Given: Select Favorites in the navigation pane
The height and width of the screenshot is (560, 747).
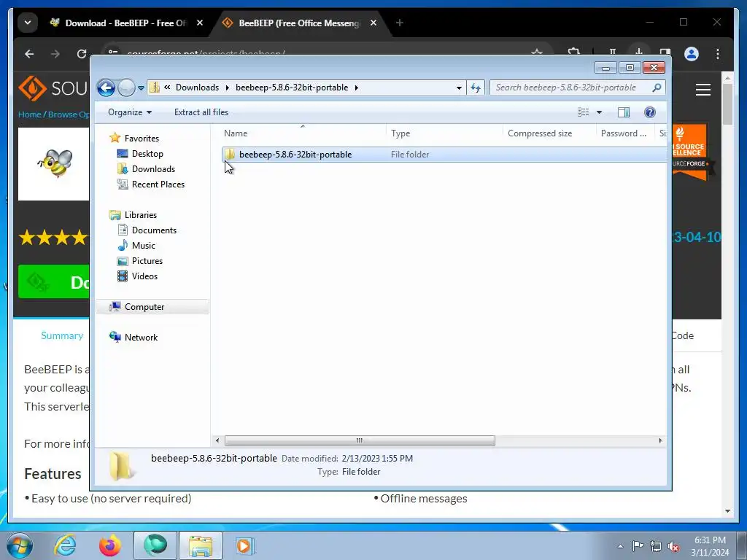Looking at the screenshot, I should click(142, 138).
